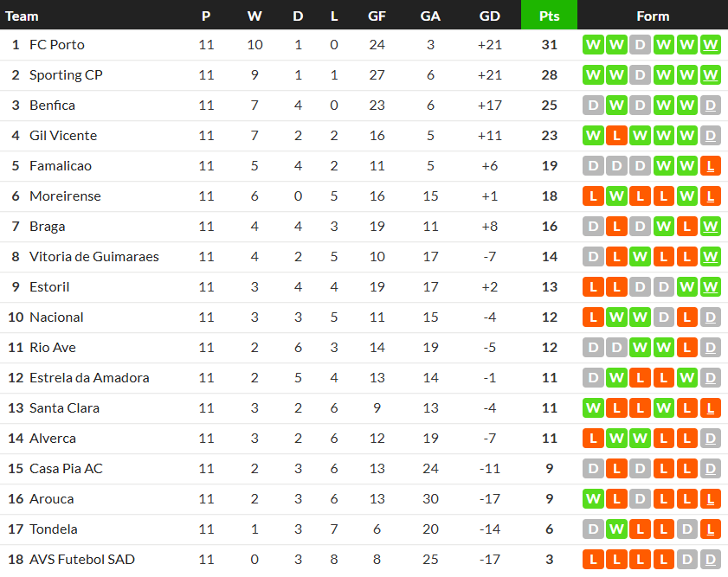Viewport: 728px width, 577px height.
Task: Click Vitoria de Guimaraes' draw form badge
Action: [593, 257]
